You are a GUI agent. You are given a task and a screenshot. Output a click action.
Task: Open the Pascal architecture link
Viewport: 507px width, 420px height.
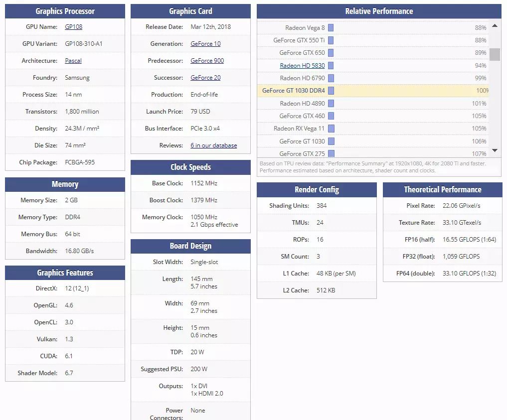(x=73, y=61)
